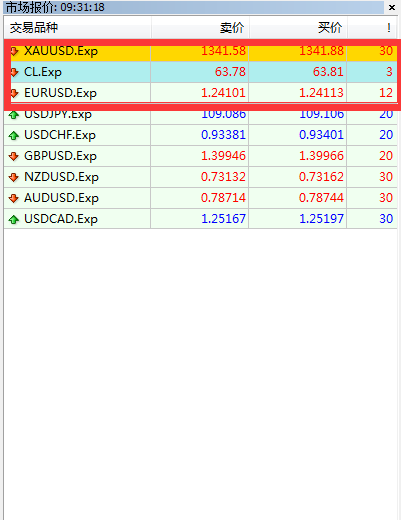Screen dimensions: 401x520
Task: Select the USDJPY.Exp symbol row
Action: tap(201, 114)
